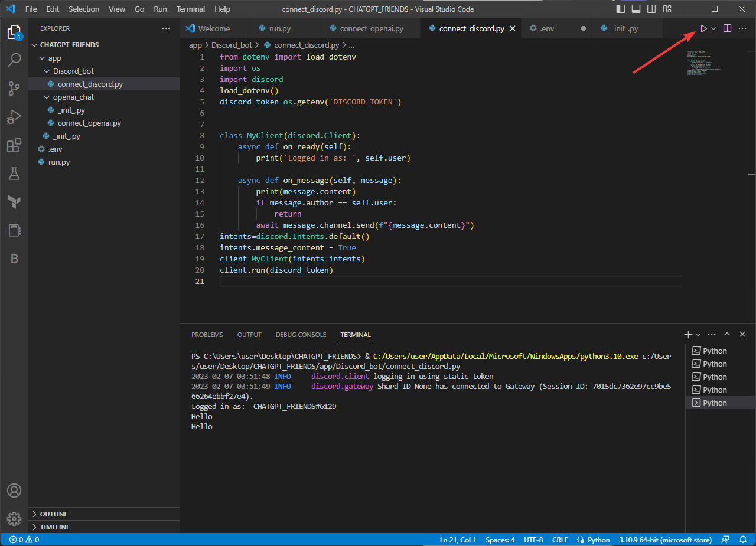Viewport: 756px width, 546px height.
Task: Open Run and Debug view
Action: click(14, 117)
